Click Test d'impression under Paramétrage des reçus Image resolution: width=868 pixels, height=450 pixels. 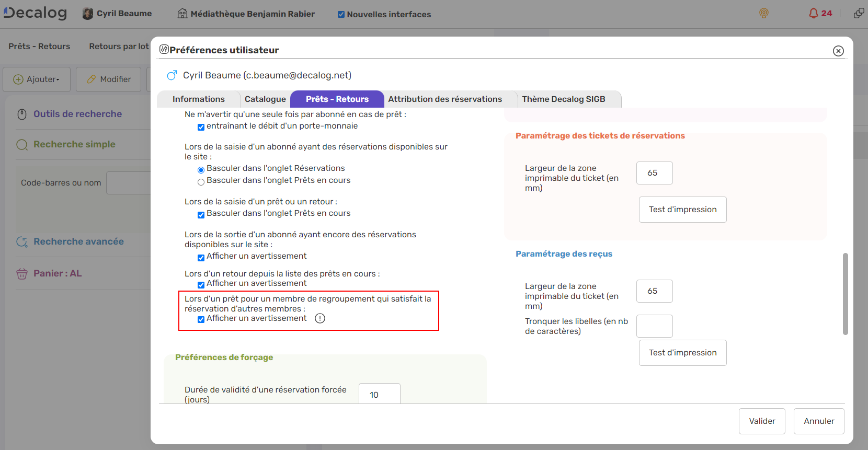click(x=682, y=353)
